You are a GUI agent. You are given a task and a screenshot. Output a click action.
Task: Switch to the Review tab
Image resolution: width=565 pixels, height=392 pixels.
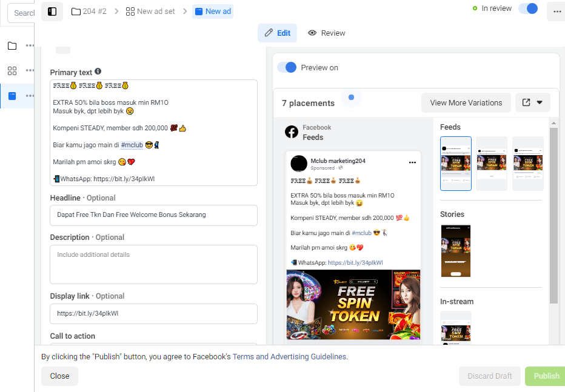click(x=327, y=33)
